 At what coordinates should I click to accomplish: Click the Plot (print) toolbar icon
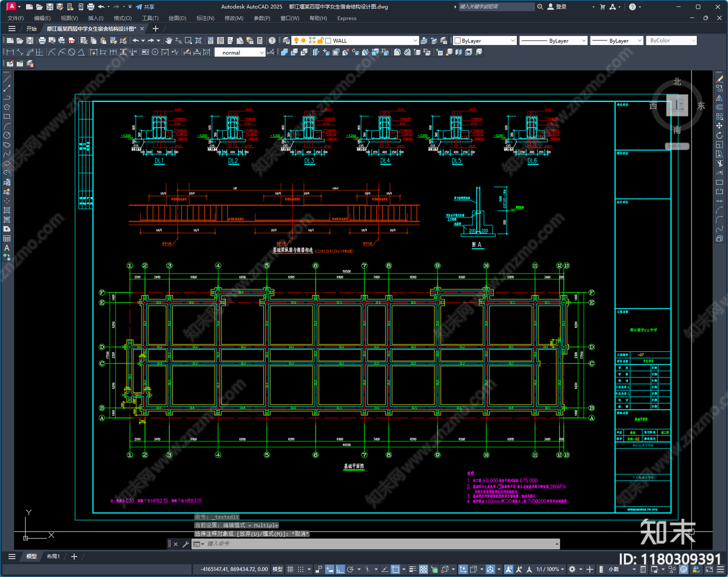(x=42, y=40)
